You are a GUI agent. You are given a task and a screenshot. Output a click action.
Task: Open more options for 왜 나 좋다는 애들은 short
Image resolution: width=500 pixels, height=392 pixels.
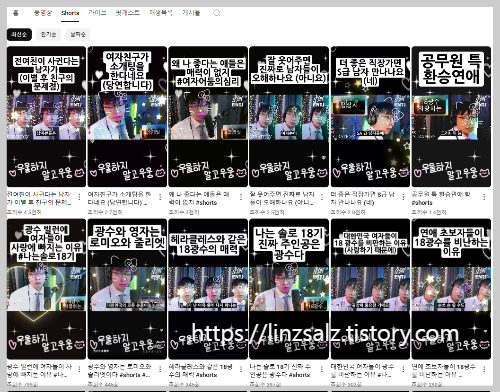(x=241, y=197)
